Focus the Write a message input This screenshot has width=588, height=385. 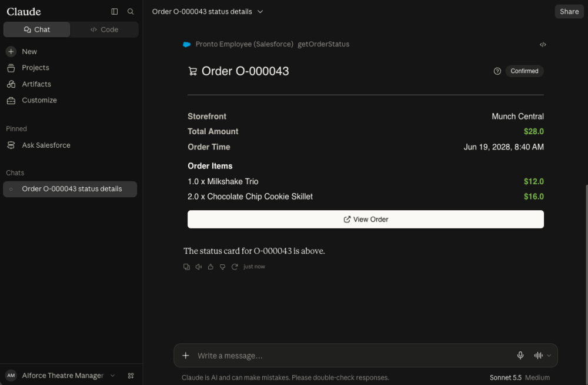pos(352,356)
